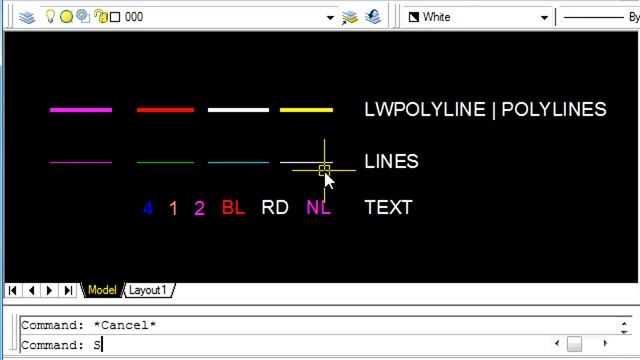Open the White color control dropdown
Image resolution: width=640 pixels, height=360 pixels.
click(544, 18)
